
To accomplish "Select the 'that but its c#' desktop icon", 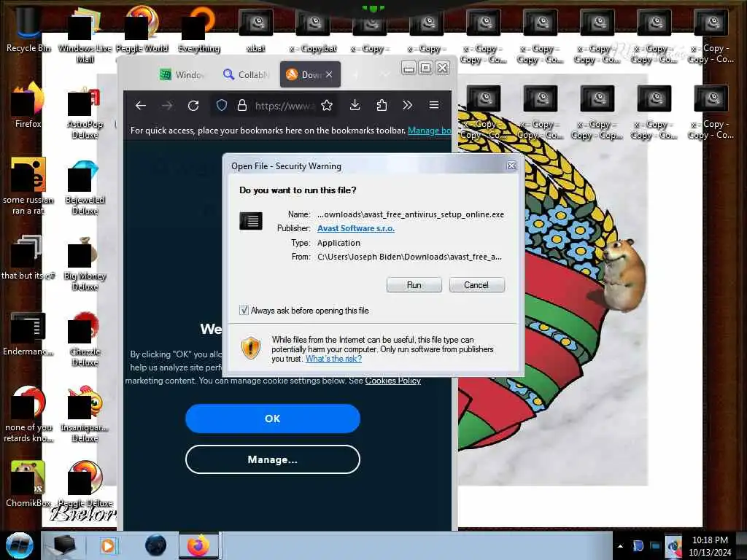I will [28, 257].
